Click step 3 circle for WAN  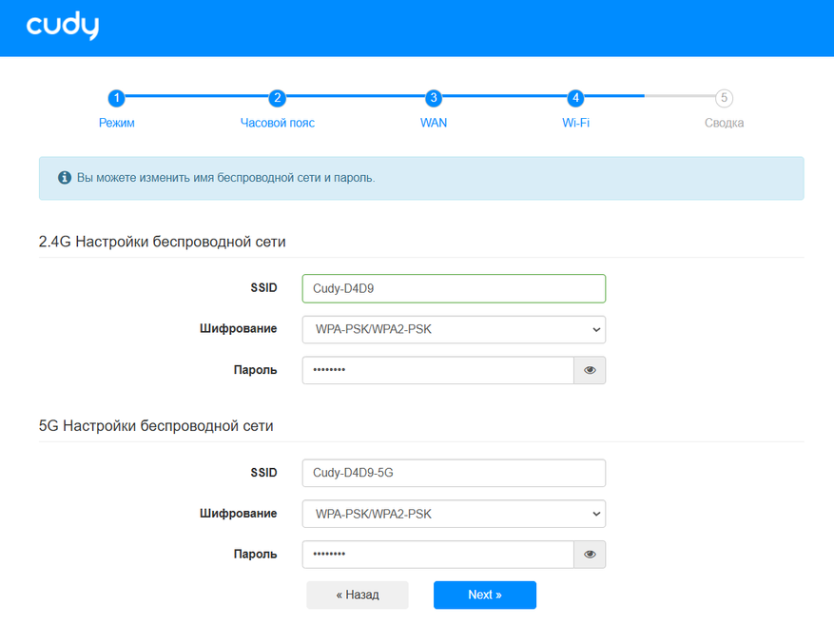434,98
